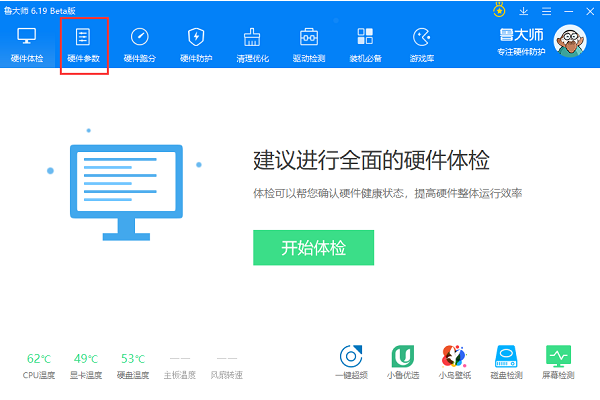Open the 小鸟壁纸 wallpaper app icon

click(x=455, y=362)
